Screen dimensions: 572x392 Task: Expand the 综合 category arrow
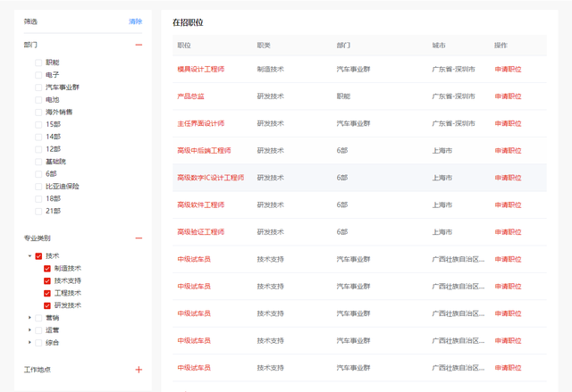click(29, 343)
